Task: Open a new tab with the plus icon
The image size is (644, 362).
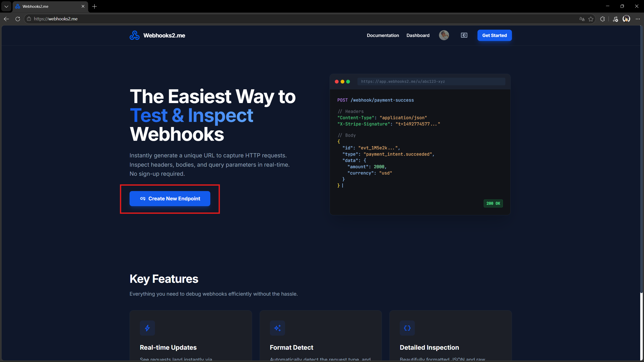Action: click(95, 7)
